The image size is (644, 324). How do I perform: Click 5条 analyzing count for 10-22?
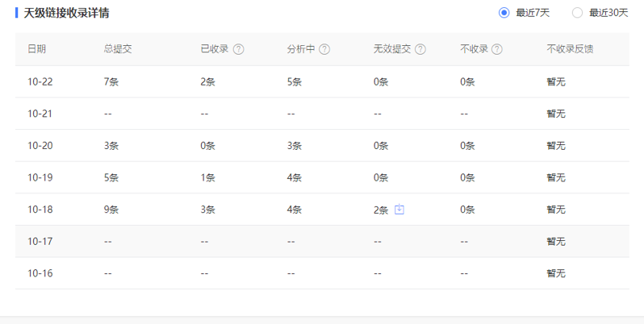295,81
